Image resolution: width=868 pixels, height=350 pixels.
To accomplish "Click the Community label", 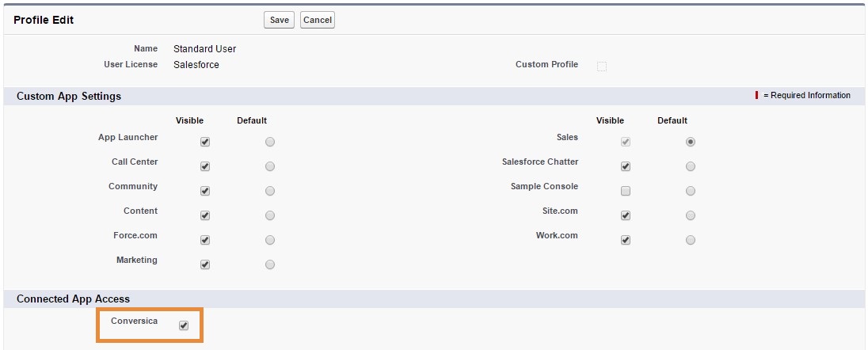I will coord(133,186).
